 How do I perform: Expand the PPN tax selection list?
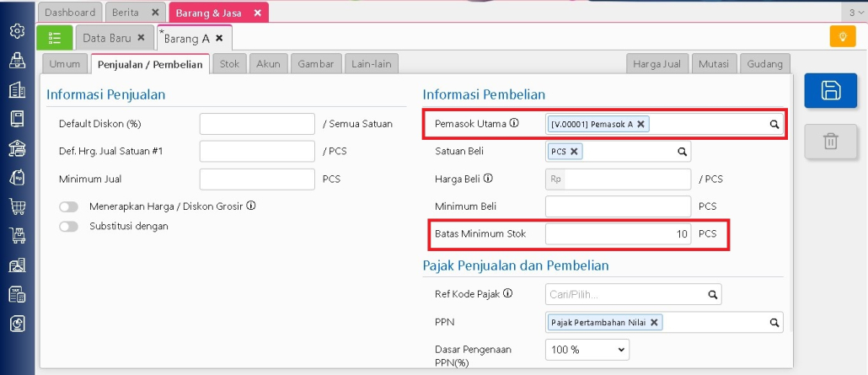point(773,323)
